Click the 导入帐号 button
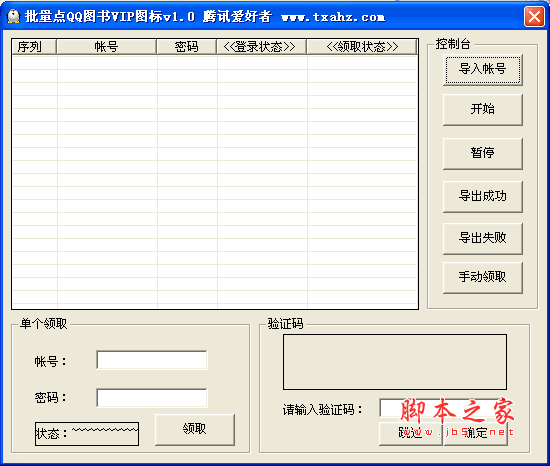This screenshot has width=550, height=466. tap(483, 69)
